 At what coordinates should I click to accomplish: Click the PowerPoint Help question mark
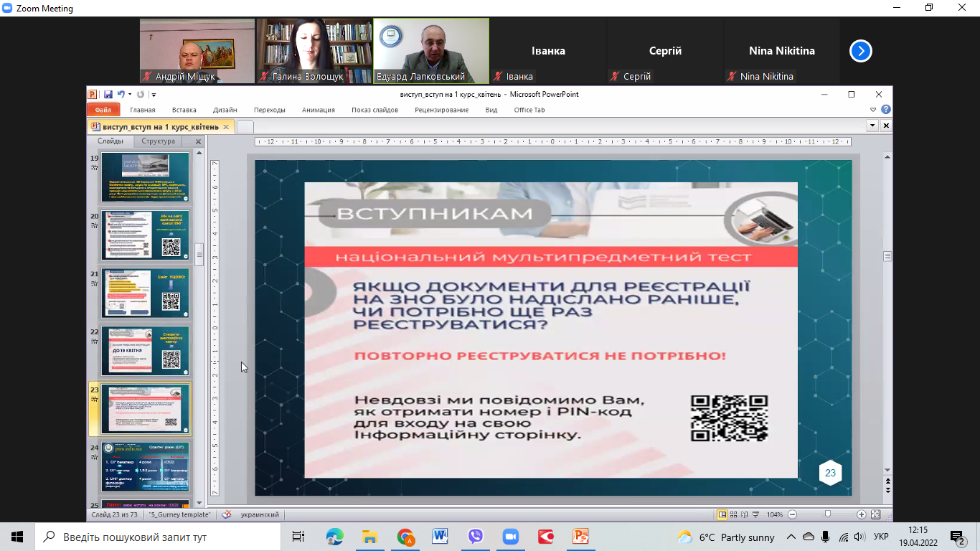pos(885,110)
